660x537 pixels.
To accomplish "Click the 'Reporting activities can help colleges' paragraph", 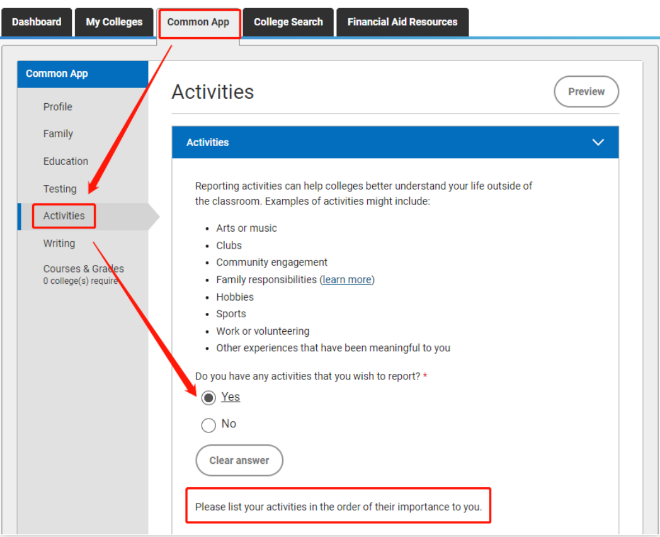I will point(363,194).
